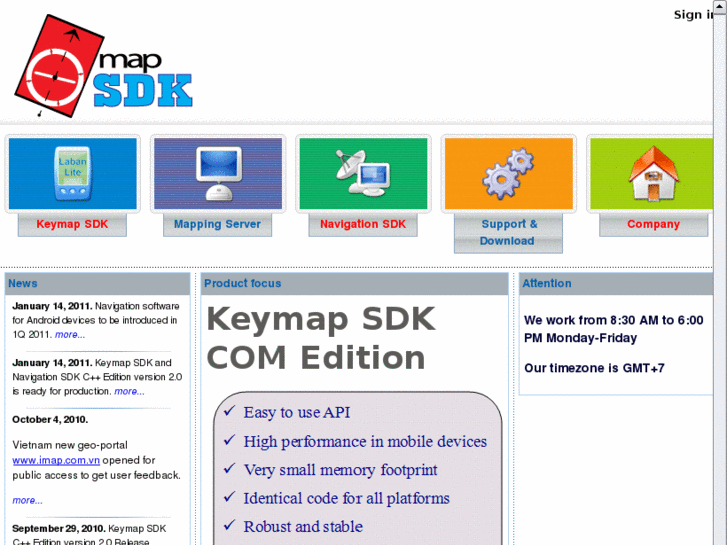Click the Sign in link
The image size is (727, 545).
[x=693, y=15]
